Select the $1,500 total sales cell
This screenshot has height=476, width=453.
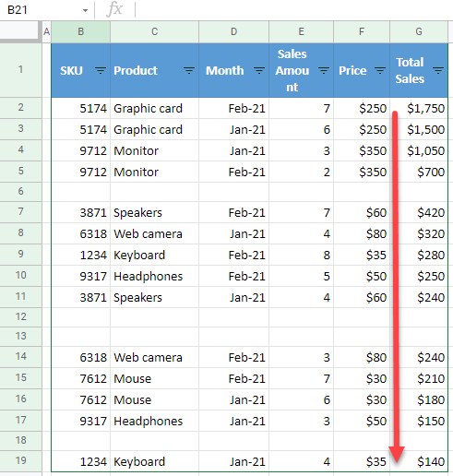419,129
